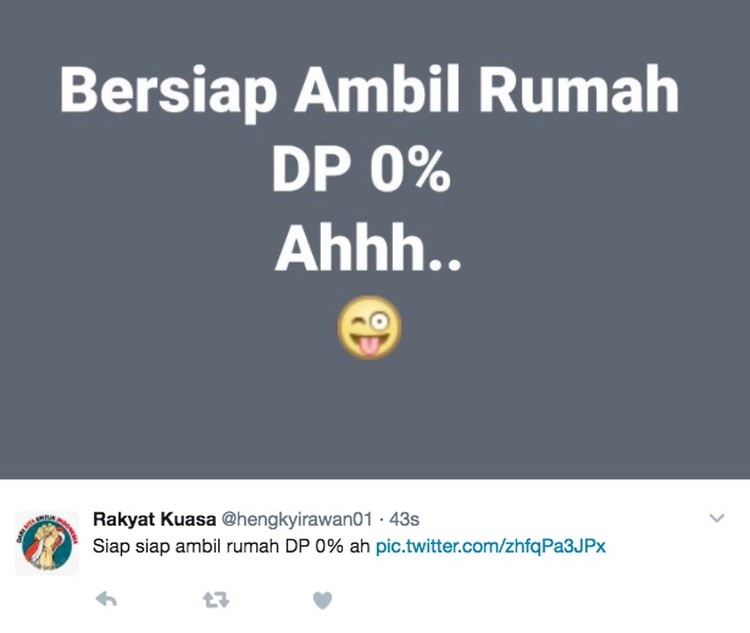Screen dimensions: 750x633
Task: Click the word 'Bersiap' in the headline
Action: 168,92
